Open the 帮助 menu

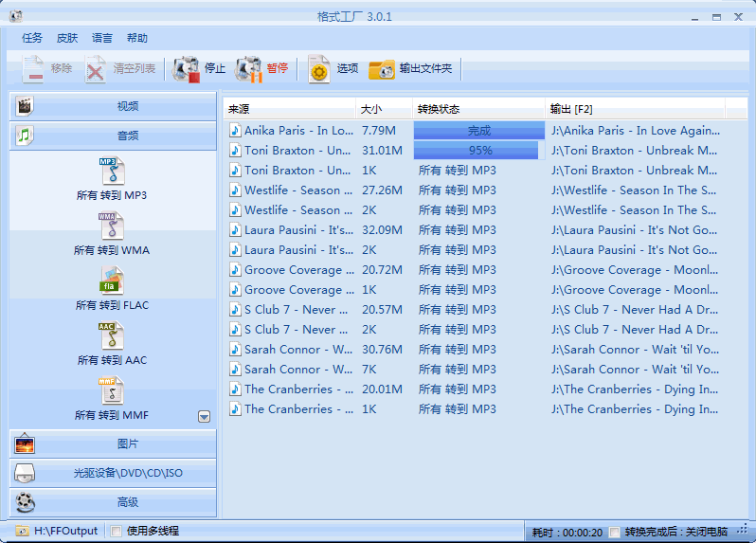click(x=137, y=38)
